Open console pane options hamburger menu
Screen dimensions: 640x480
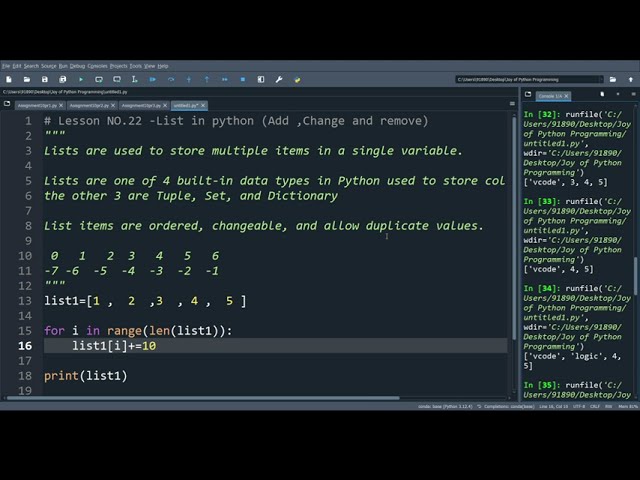[x=633, y=94]
